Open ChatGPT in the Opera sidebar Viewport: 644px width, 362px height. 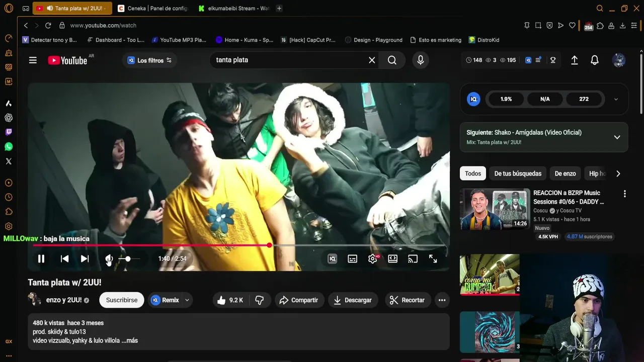[9, 118]
